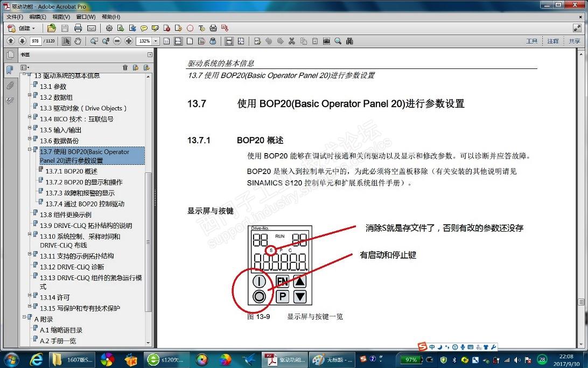
Task: Click the snapshot camera tool icon
Action: coord(326,41)
